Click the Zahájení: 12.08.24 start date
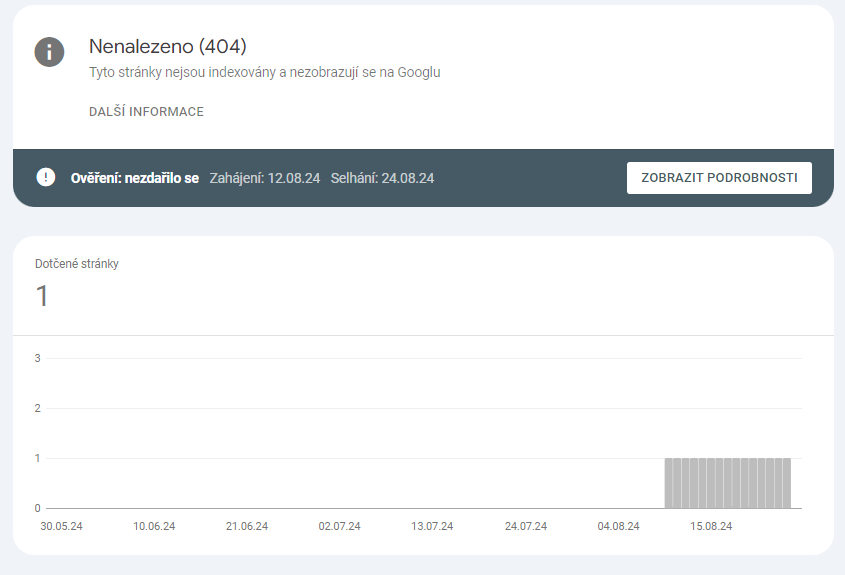This screenshot has width=845, height=575. (x=264, y=178)
